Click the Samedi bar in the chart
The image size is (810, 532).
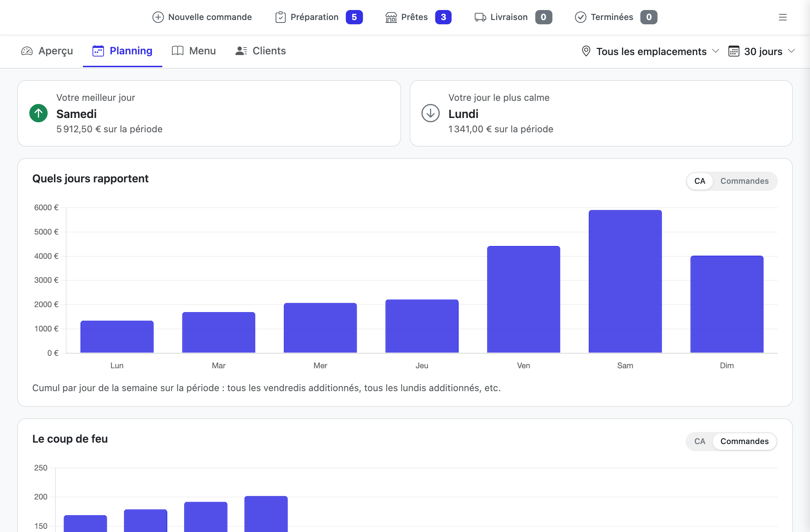625,281
